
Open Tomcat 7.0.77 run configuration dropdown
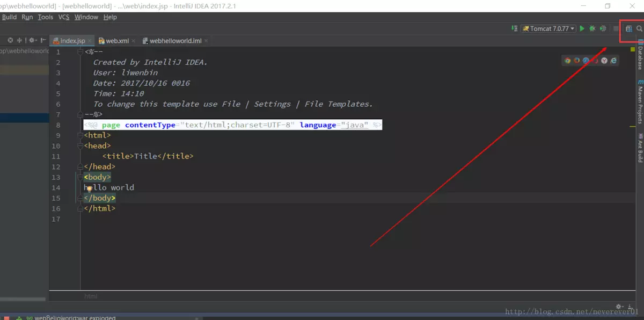[x=548, y=28]
